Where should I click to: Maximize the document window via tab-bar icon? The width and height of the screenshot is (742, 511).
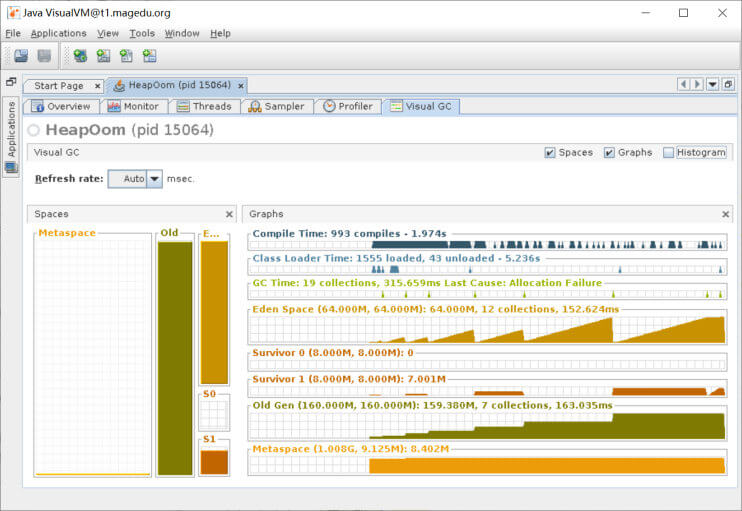tap(728, 85)
